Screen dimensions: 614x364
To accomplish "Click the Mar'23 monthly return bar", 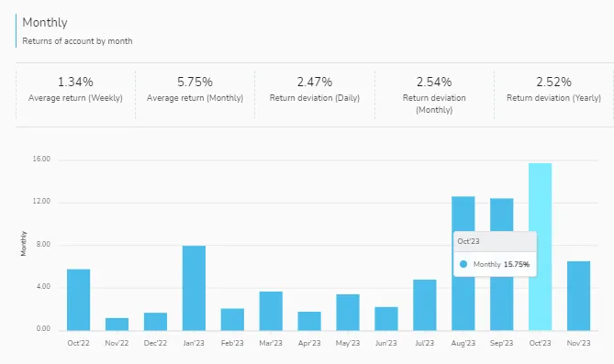I will pyautogui.click(x=271, y=311).
